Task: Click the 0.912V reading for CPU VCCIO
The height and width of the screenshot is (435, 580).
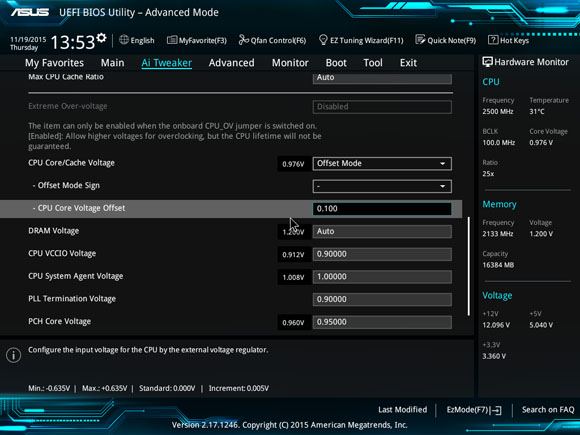Action: [293, 255]
